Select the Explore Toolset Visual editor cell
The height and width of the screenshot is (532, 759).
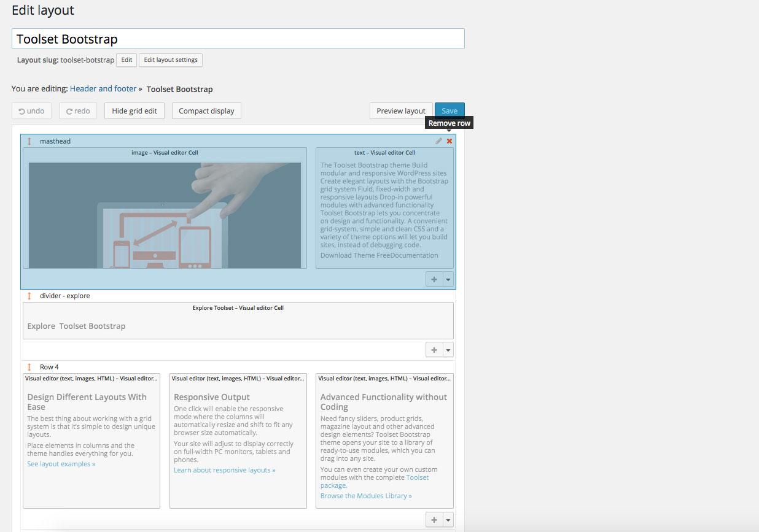(238, 320)
